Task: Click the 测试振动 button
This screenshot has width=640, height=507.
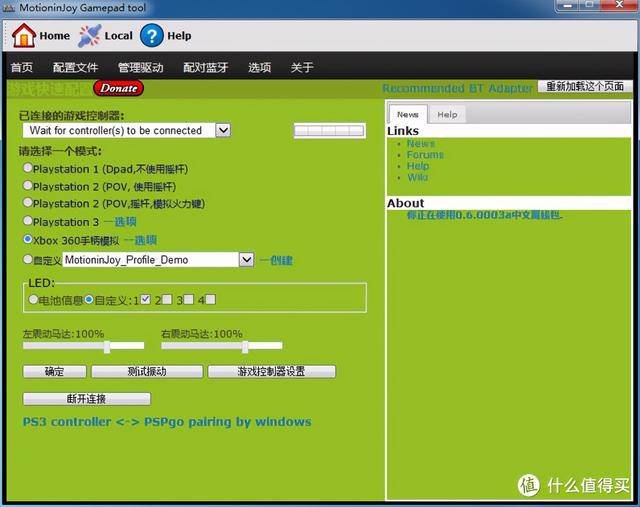Action: point(147,371)
